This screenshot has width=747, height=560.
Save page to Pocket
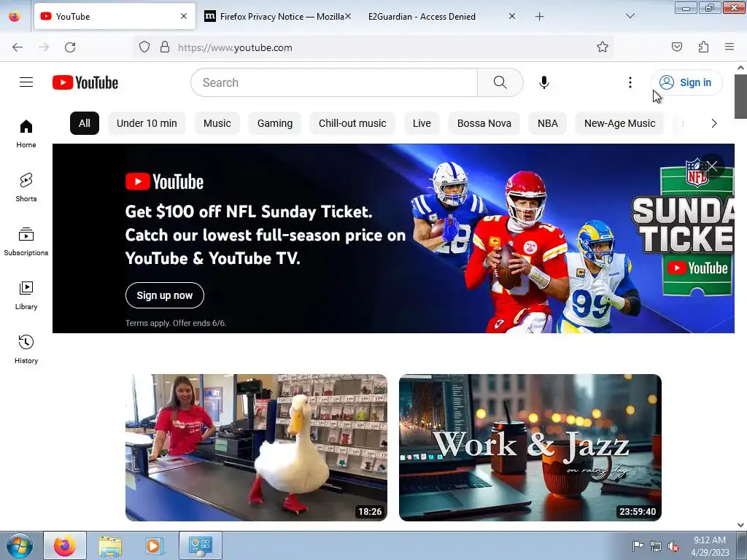pyautogui.click(x=676, y=47)
